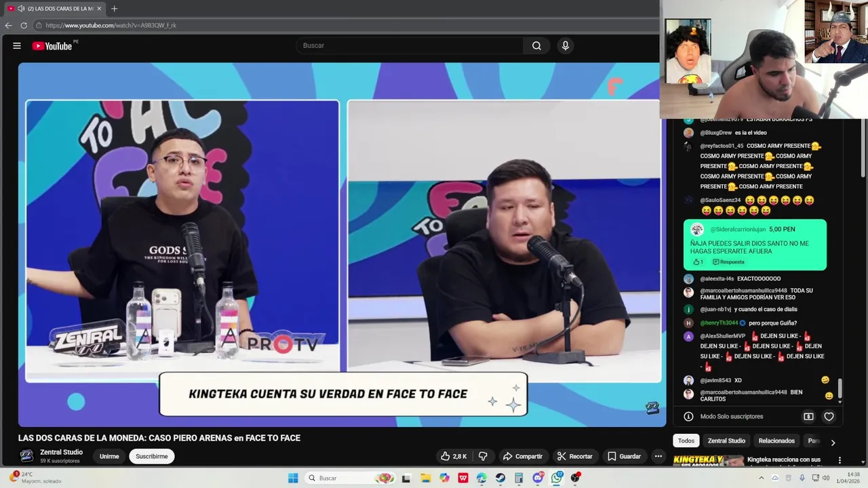
Task: Open the volume icon in system tray
Action: click(x=825, y=478)
